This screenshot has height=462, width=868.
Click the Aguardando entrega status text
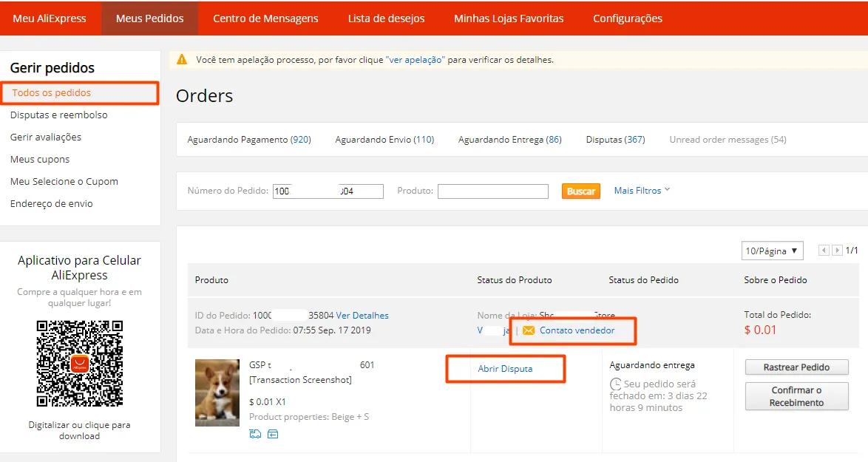652,365
